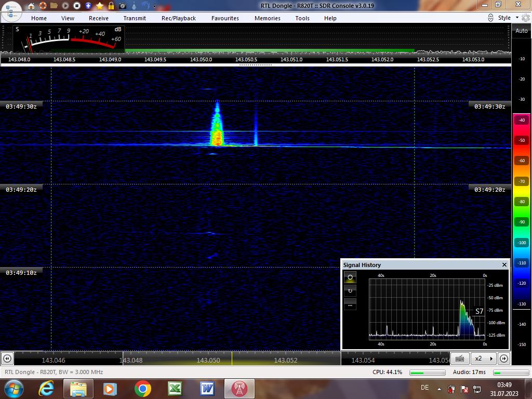Click the 143.049.0 frequency scale label
Image resolution: width=532 pixels, height=399 pixels.
point(110,59)
